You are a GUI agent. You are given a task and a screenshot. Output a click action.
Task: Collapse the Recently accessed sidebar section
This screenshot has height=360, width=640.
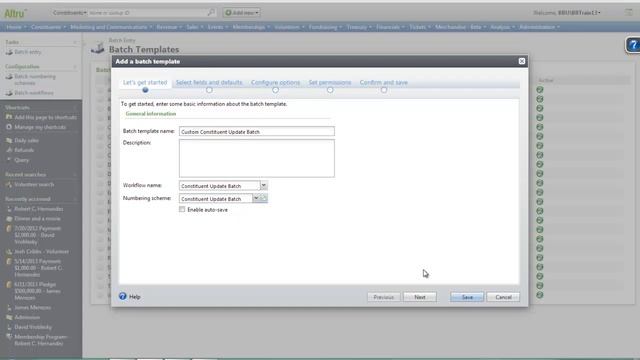(x=75, y=199)
